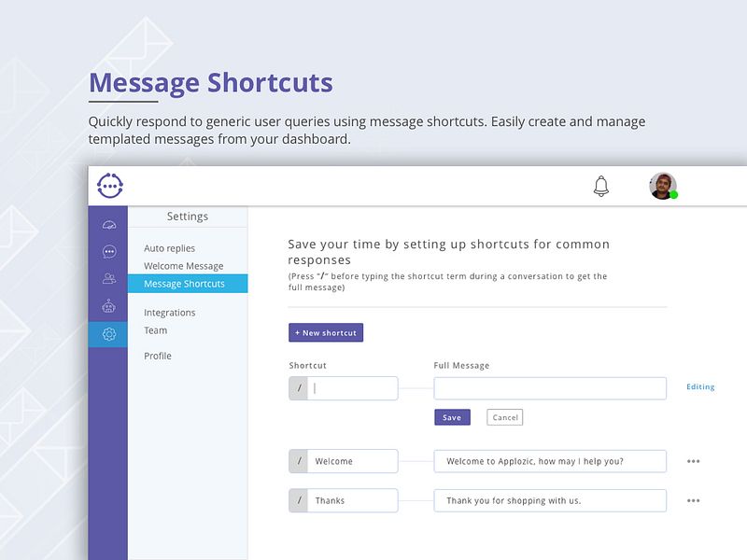Click the 'Welcome to Applozic' message field

pyautogui.click(x=550, y=461)
